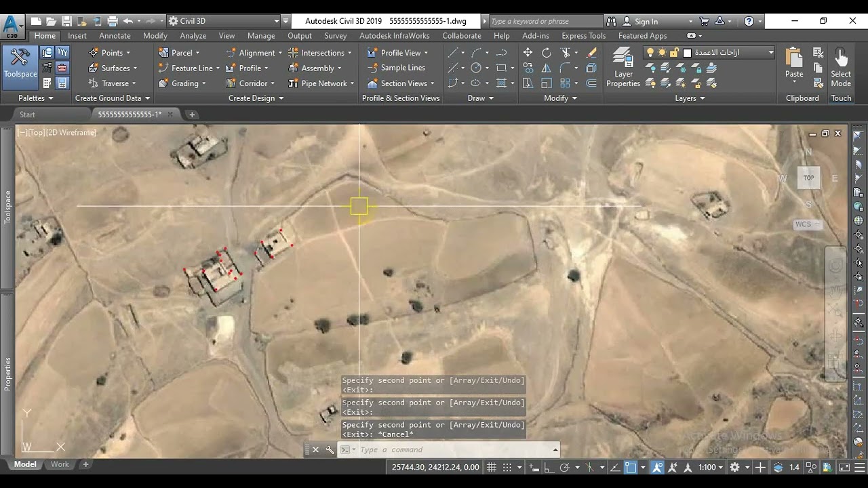This screenshot has width=868, height=488.
Task: Select the Move tool in Modify panel
Action: tap(528, 52)
